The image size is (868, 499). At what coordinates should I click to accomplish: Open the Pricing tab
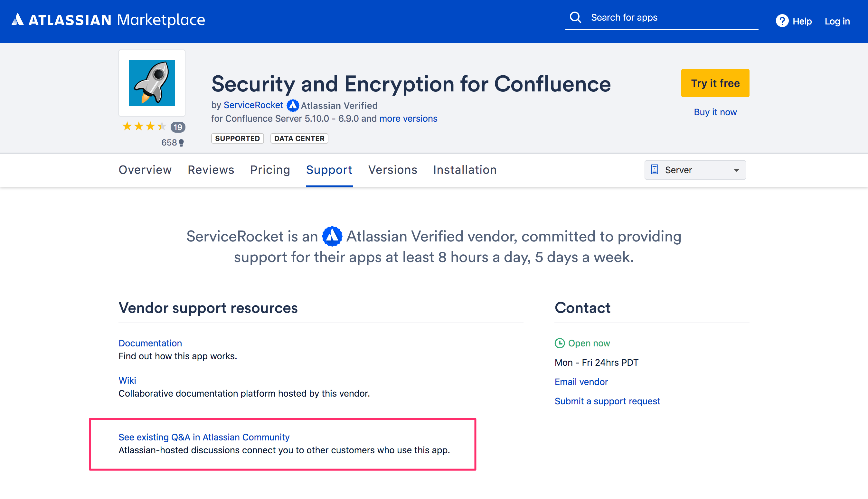click(270, 170)
